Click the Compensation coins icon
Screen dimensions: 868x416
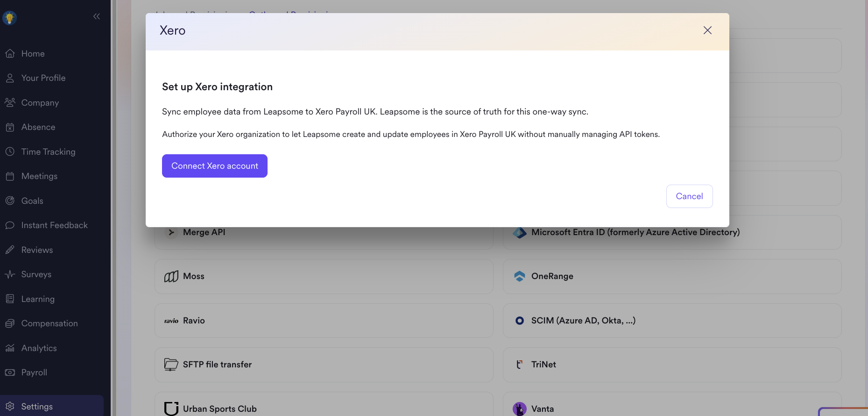pyautogui.click(x=10, y=323)
